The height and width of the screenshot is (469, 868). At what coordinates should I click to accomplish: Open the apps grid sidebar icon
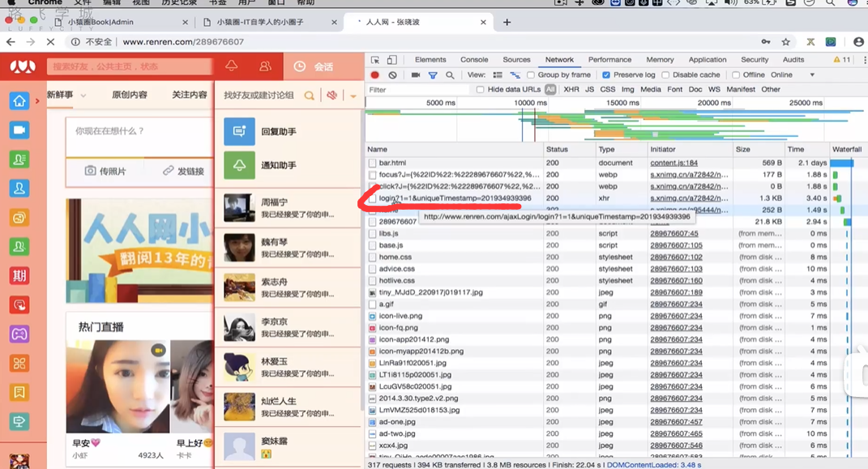[x=19, y=364]
